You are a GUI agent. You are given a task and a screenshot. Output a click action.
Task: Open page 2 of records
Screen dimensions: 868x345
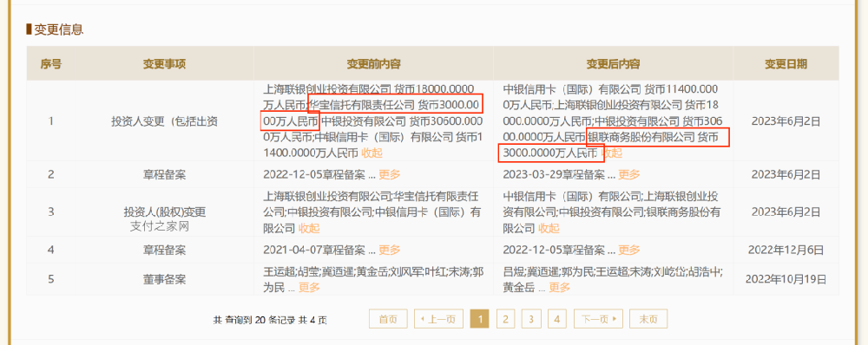(505, 319)
